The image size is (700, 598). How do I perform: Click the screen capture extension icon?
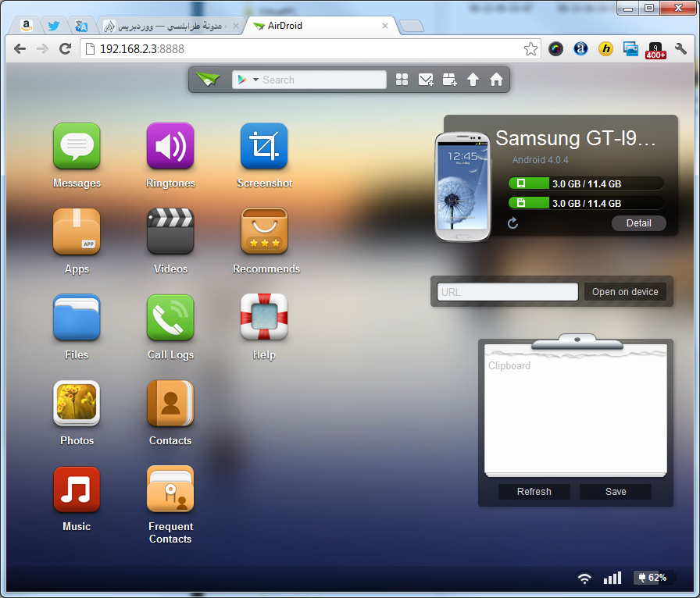click(x=630, y=48)
